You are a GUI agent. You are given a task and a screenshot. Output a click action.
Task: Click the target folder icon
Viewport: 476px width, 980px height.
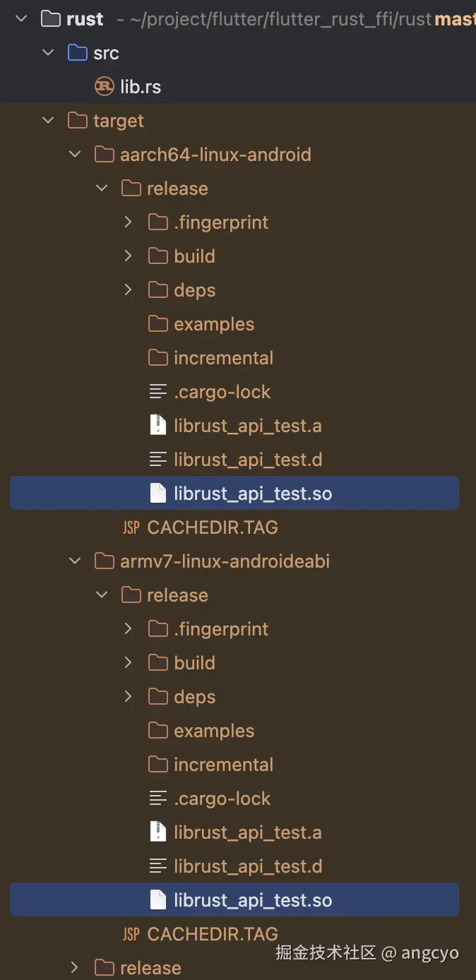click(77, 121)
